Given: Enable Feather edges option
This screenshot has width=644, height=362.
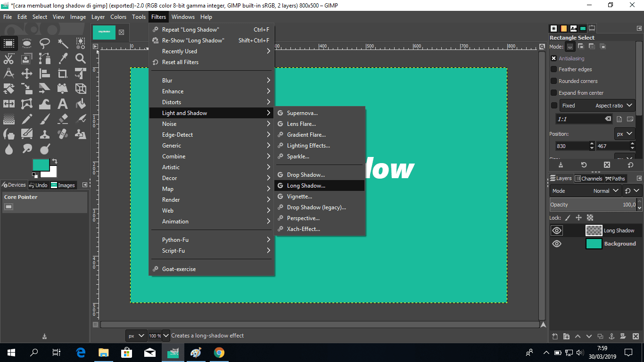Looking at the screenshot, I should click(x=554, y=69).
